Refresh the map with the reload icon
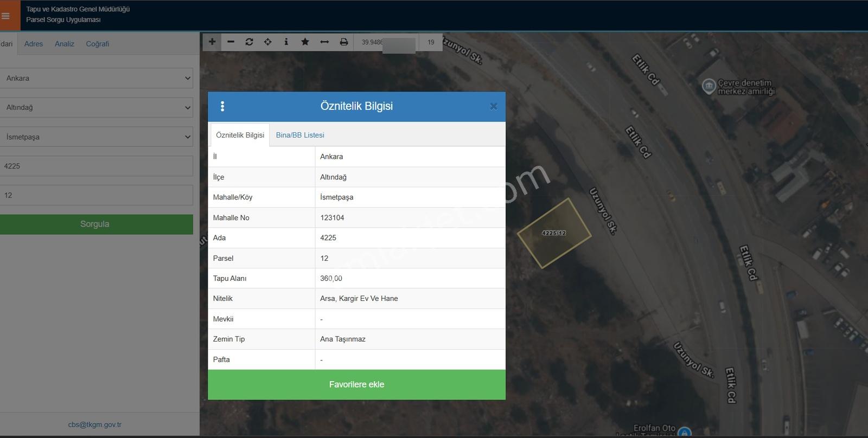This screenshot has width=868, height=438. 249,42
